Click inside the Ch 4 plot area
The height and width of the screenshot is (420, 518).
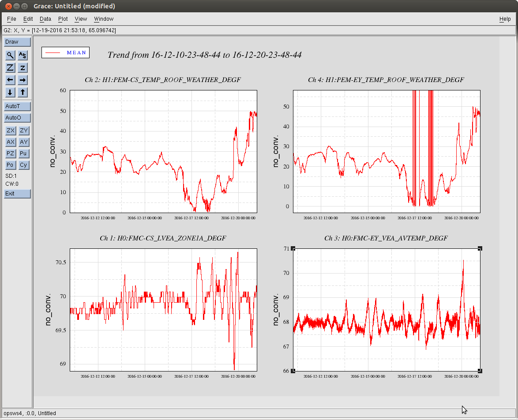pos(387,151)
